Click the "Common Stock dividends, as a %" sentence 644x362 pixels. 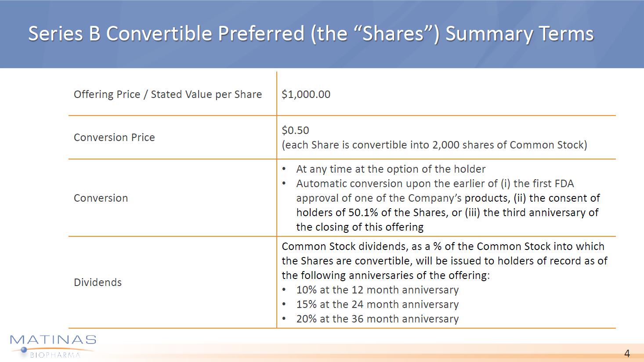click(x=443, y=246)
